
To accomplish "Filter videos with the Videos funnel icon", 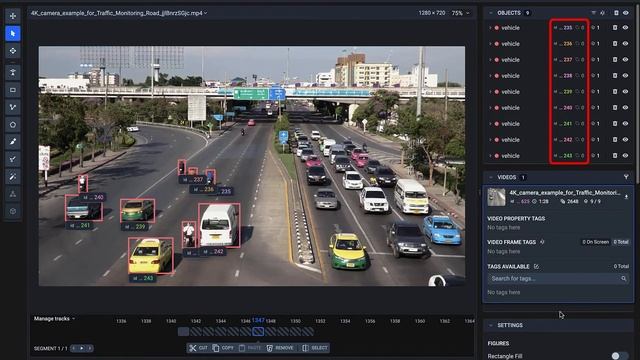I will pyautogui.click(x=626, y=177).
